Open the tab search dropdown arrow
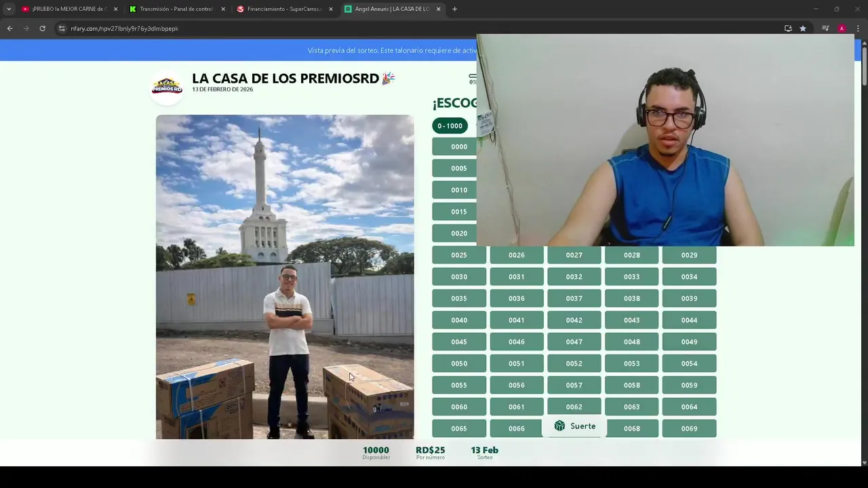Viewport: 868px width, 488px height. 9,9
